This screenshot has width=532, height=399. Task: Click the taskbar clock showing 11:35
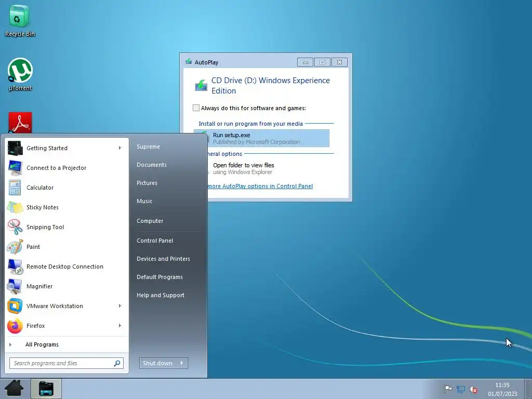tap(502, 389)
